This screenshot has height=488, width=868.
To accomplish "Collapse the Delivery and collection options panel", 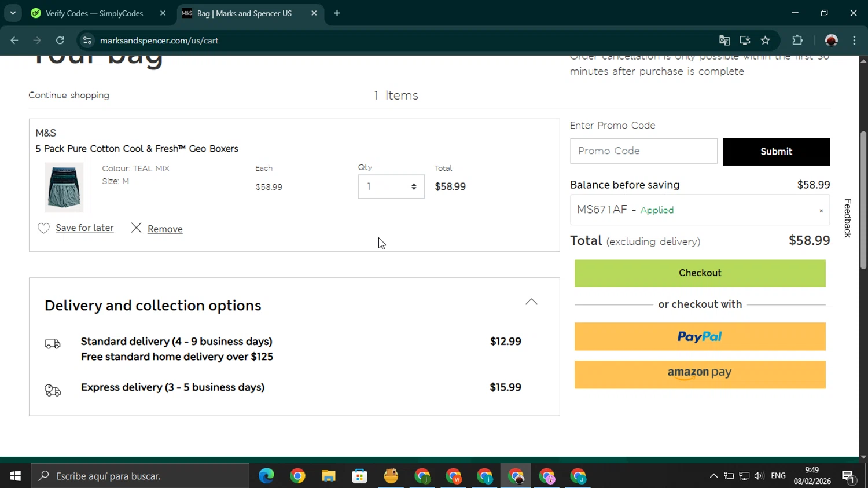I will pos(531,302).
